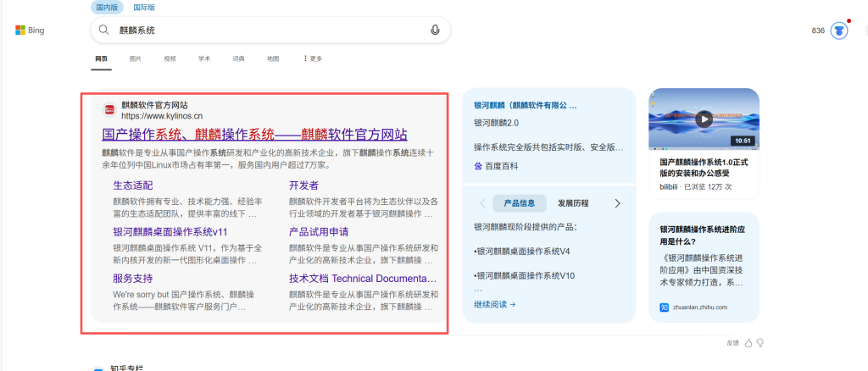Click the left chevron in the info card
Image resolution: width=868 pixels, height=371 pixels.
(482, 203)
